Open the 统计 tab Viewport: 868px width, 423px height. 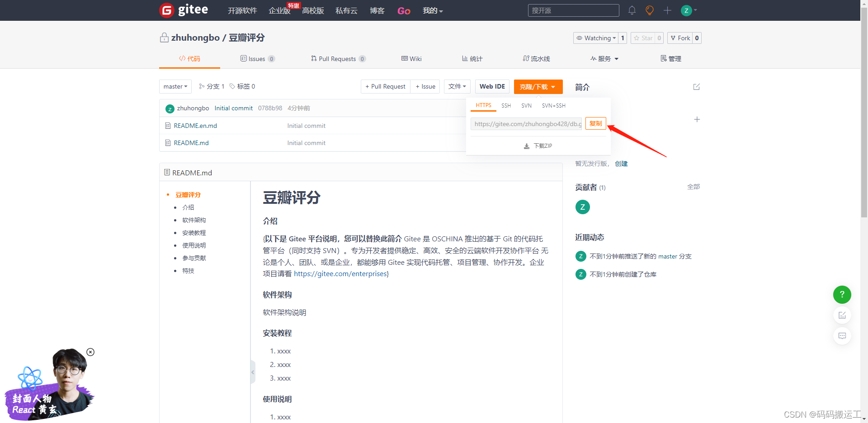(472, 59)
